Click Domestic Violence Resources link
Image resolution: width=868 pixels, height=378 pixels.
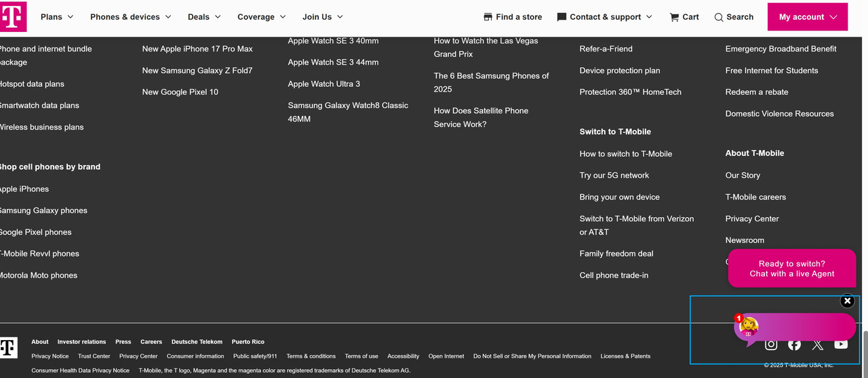780,114
